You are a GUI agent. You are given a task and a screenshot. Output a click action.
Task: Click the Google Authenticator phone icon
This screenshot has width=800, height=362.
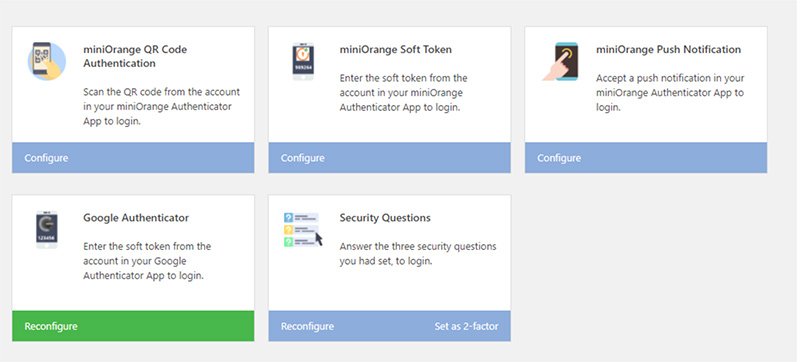click(x=46, y=229)
